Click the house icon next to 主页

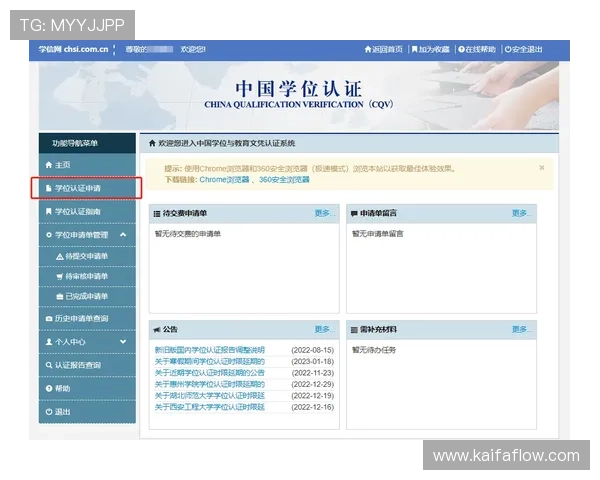49,165
